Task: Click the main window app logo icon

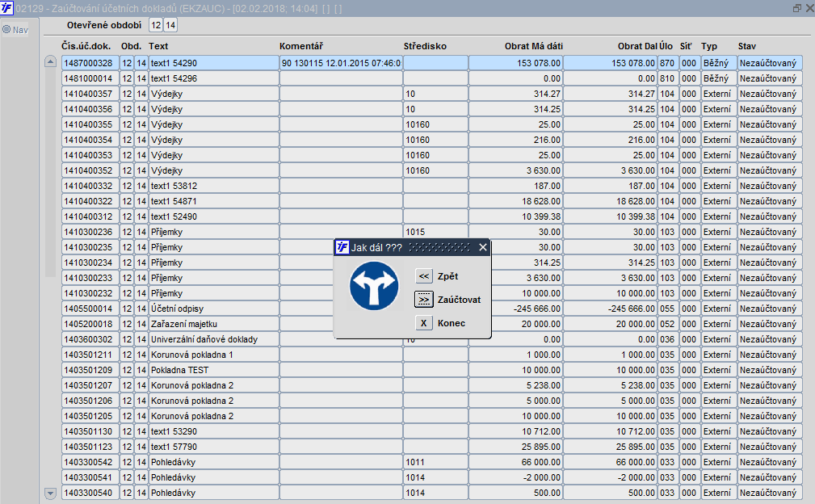Action: pyautogui.click(x=6, y=8)
